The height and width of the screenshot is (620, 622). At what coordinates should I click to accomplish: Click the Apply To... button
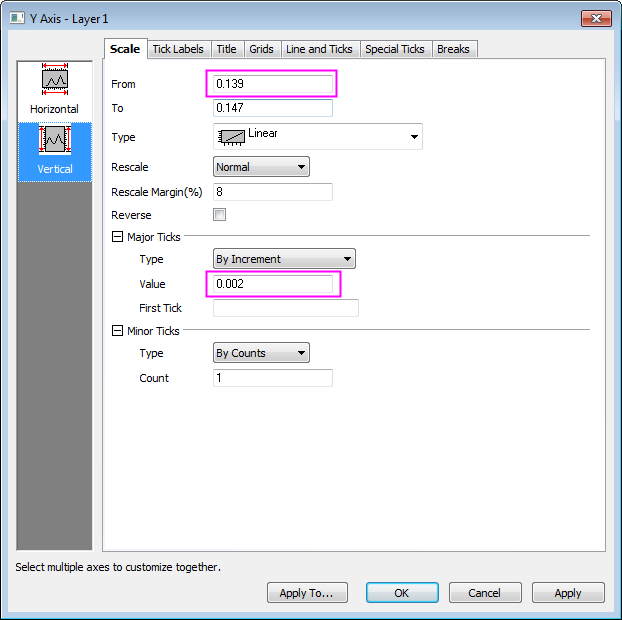point(307,593)
